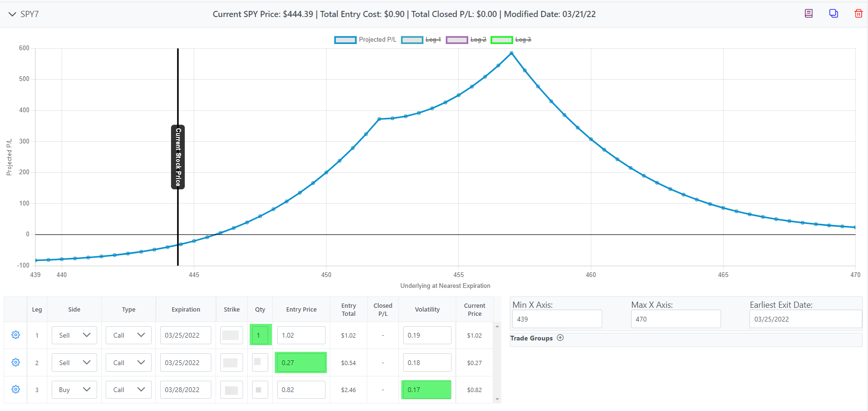This screenshot has height=411, width=868.
Task: Open the Side dropdown for leg 1
Action: 74,335
